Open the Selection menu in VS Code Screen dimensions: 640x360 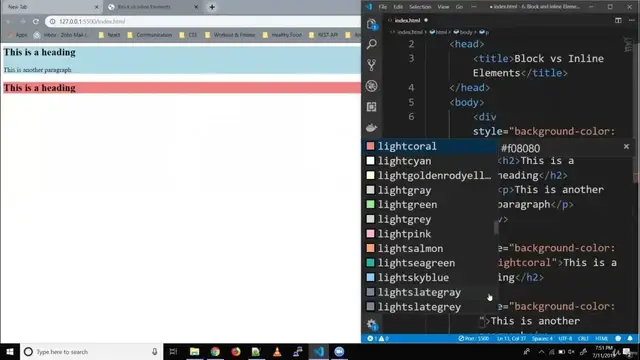[420, 7]
